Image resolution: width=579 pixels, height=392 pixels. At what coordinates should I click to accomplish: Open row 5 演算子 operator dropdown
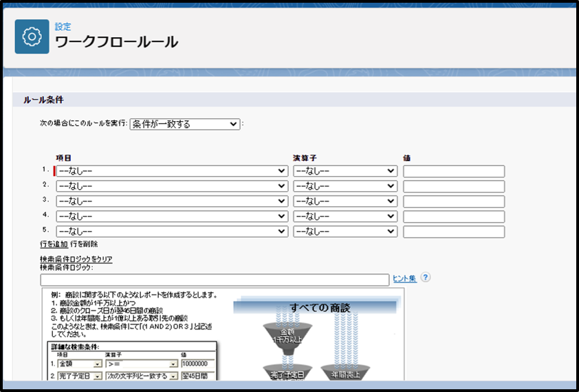click(x=345, y=232)
